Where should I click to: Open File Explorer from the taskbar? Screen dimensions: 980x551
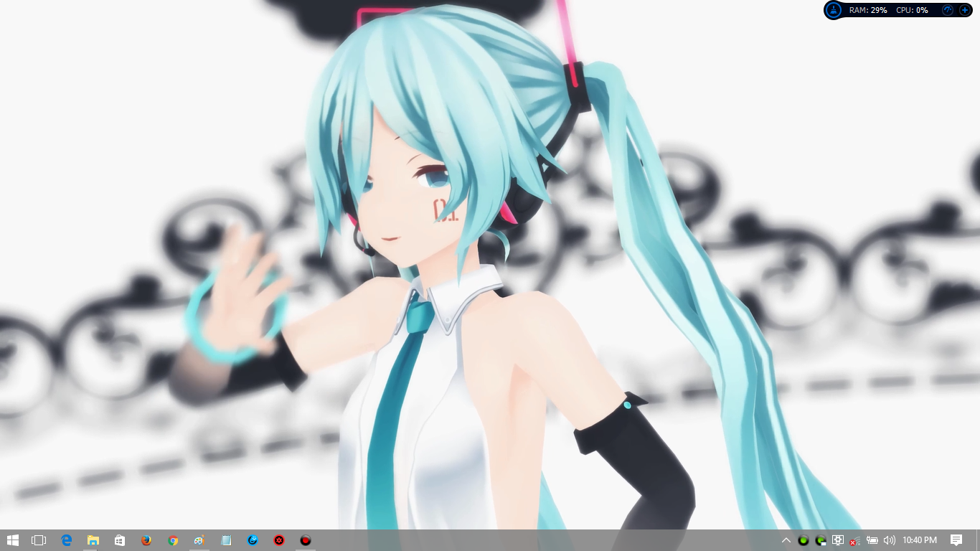tap(93, 540)
